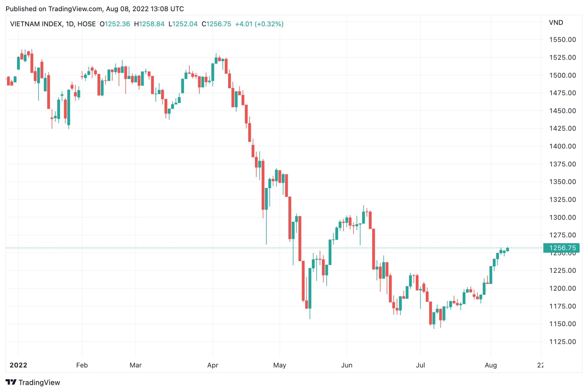Click the Feb marker on time axis
Screen dimensions: 588x392
coord(82,365)
